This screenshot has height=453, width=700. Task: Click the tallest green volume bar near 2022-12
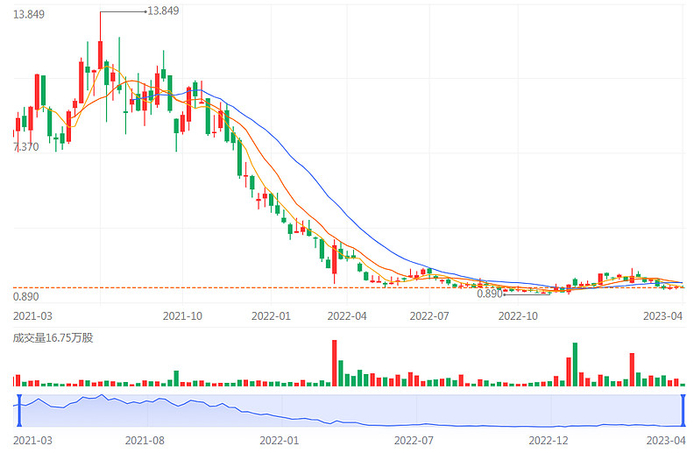(575, 364)
